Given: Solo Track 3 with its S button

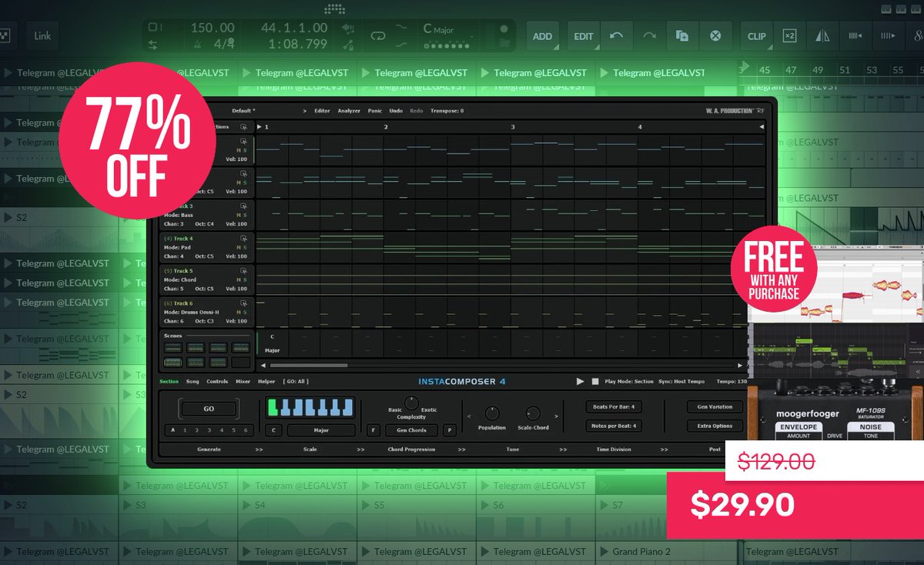Looking at the screenshot, I should (245, 215).
